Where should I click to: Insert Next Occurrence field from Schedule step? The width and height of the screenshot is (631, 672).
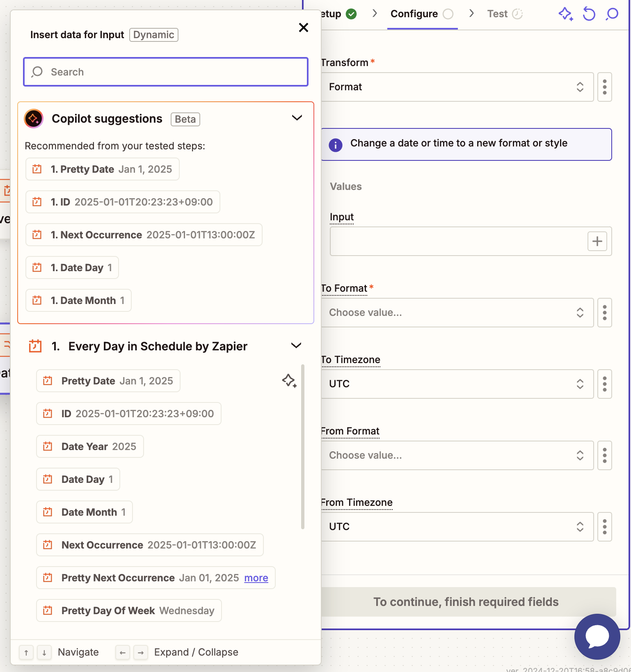click(150, 545)
